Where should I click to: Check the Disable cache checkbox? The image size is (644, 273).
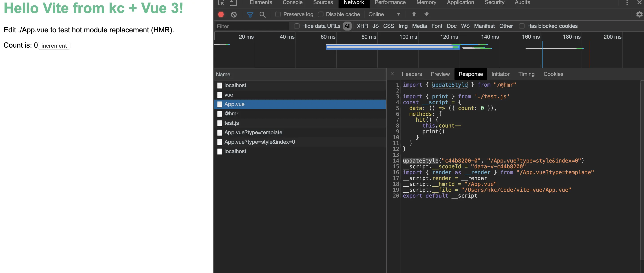point(320,15)
